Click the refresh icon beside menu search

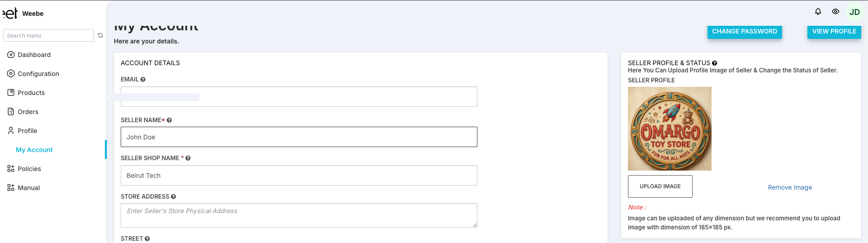pos(100,35)
